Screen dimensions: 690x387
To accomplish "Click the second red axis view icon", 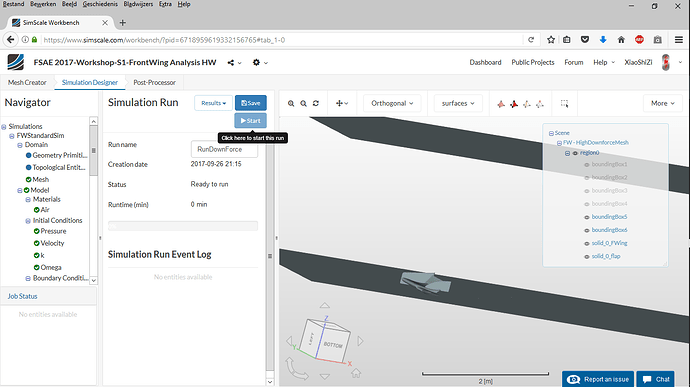I will click(514, 104).
